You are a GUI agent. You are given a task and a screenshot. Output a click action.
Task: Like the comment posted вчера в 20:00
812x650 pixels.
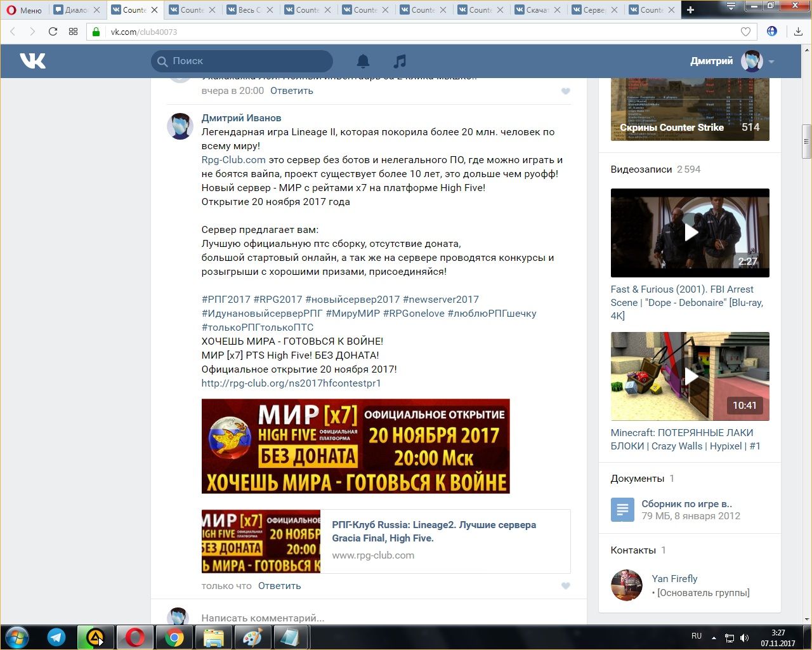tap(566, 91)
